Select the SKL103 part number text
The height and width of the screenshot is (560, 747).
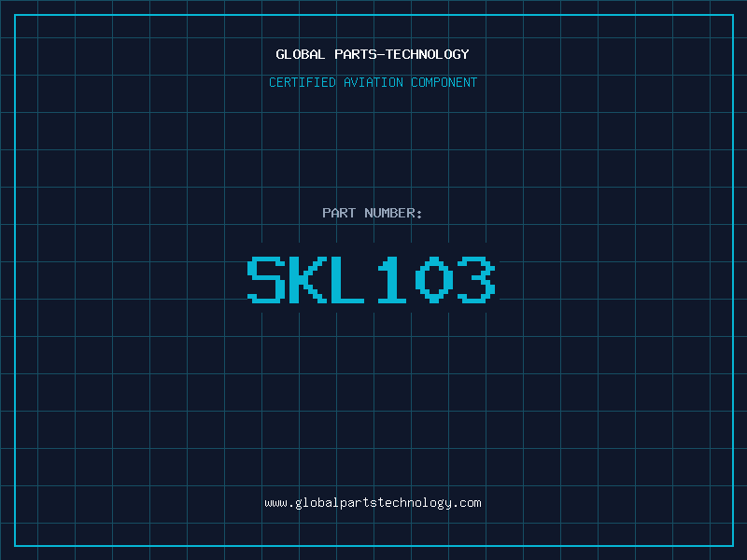372,279
